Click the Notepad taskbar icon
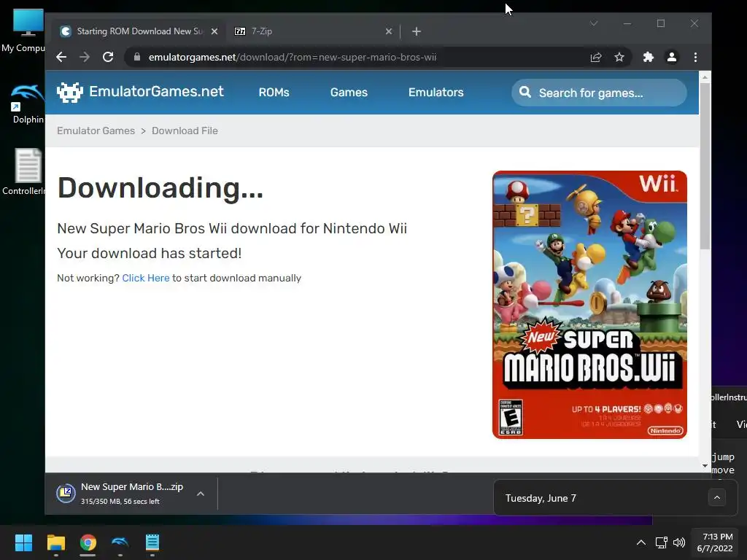This screenshot has width=747, height=560. pos(152,542)
